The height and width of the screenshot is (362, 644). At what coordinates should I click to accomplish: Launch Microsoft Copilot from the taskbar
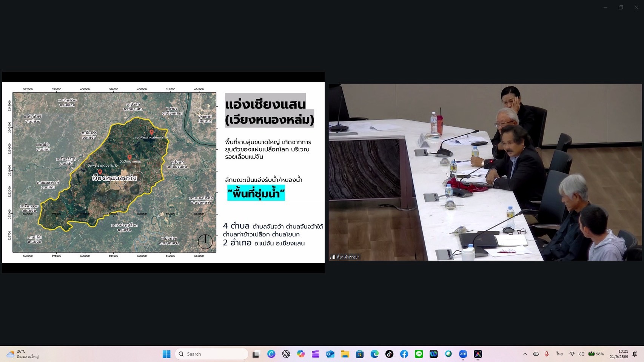[300, 354]
